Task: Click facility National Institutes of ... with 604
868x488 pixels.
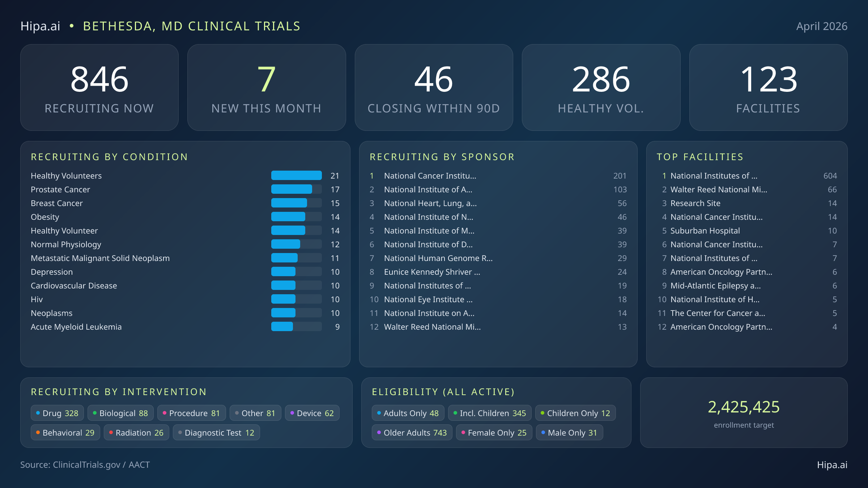Action: [747, 176]
